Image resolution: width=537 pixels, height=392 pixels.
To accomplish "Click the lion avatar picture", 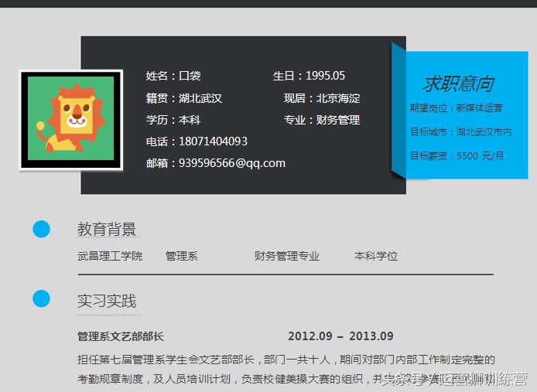I will click(71, 120).
